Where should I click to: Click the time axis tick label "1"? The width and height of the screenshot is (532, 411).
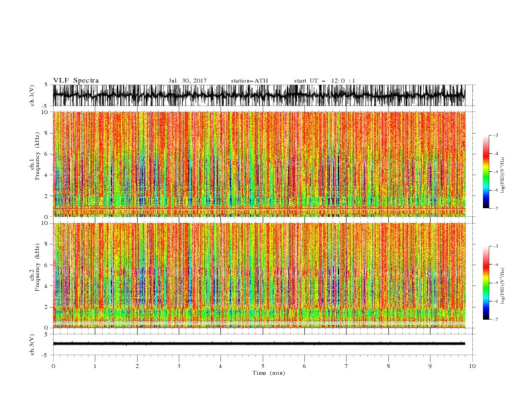[x=95, y=366]
